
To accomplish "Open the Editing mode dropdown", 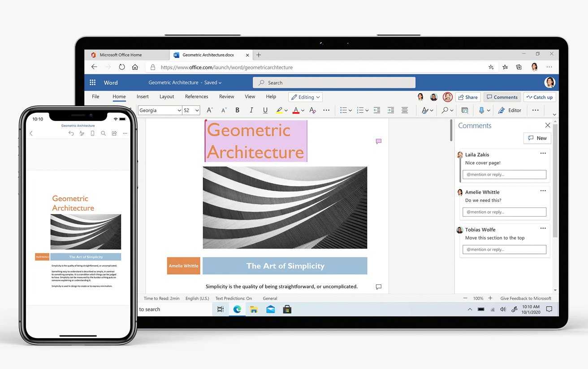I will point(306,97).
